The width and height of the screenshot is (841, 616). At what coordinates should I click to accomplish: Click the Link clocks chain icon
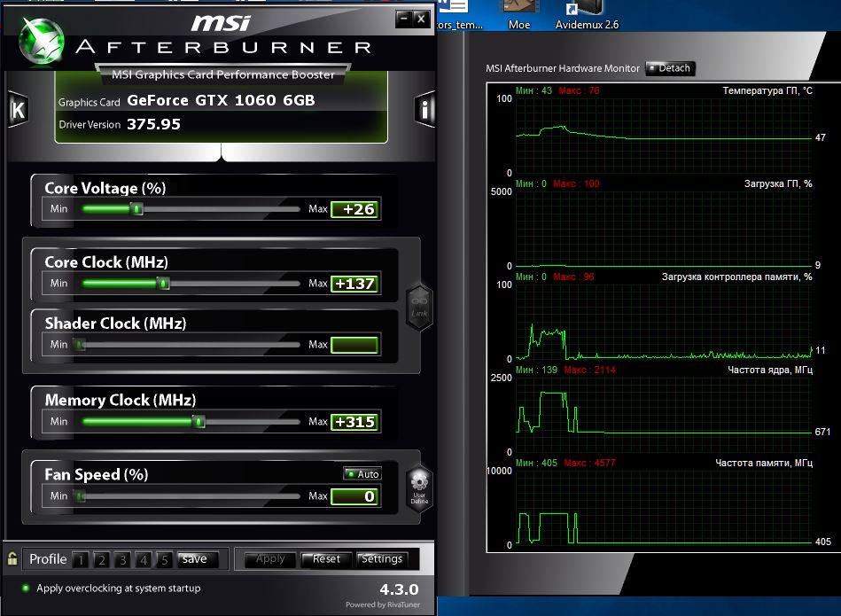[x=419, y=307]
